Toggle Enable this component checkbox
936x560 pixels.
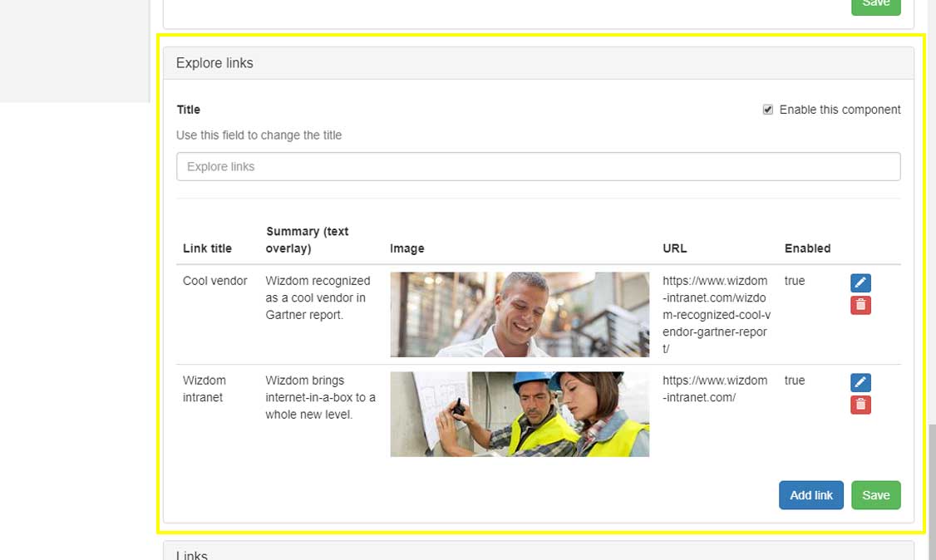pos(767,110)
